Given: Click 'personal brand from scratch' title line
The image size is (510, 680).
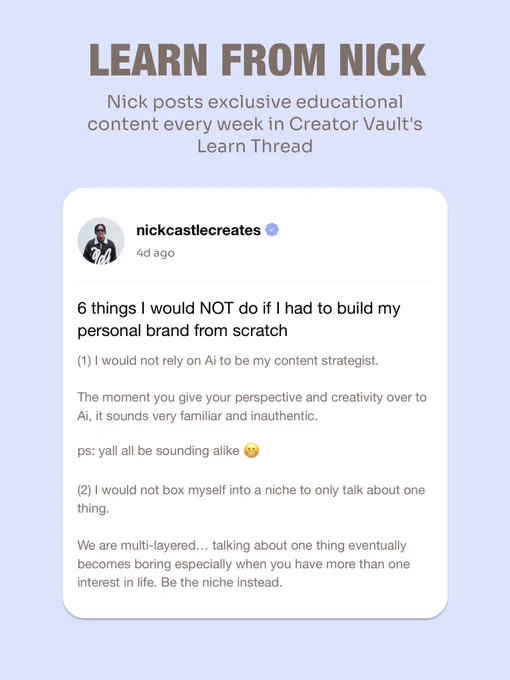Looking at the screenshot, I should point(182,330).
